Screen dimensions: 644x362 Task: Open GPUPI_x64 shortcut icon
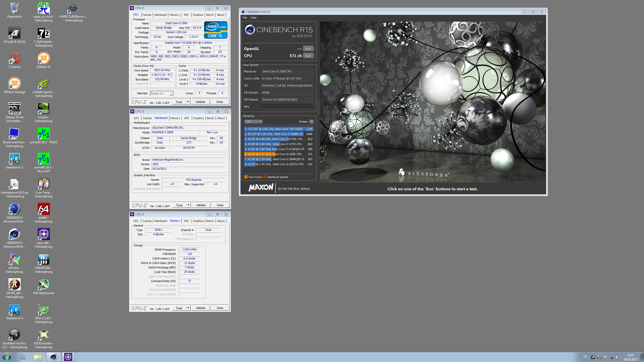coord(14,288)
